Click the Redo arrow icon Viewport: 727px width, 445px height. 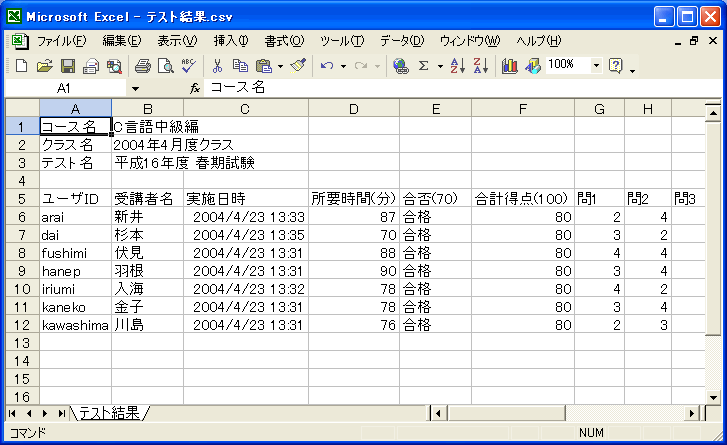(x=361, y=66)
